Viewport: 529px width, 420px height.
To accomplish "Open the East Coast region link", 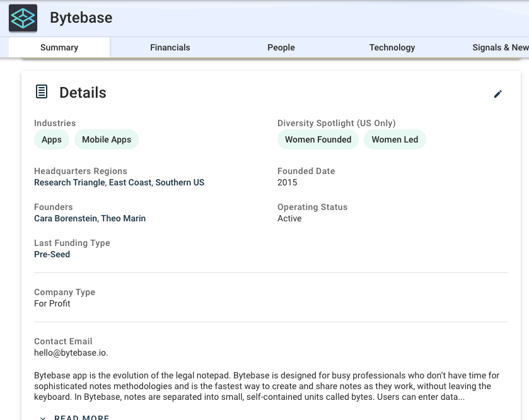I will [131, 182].
